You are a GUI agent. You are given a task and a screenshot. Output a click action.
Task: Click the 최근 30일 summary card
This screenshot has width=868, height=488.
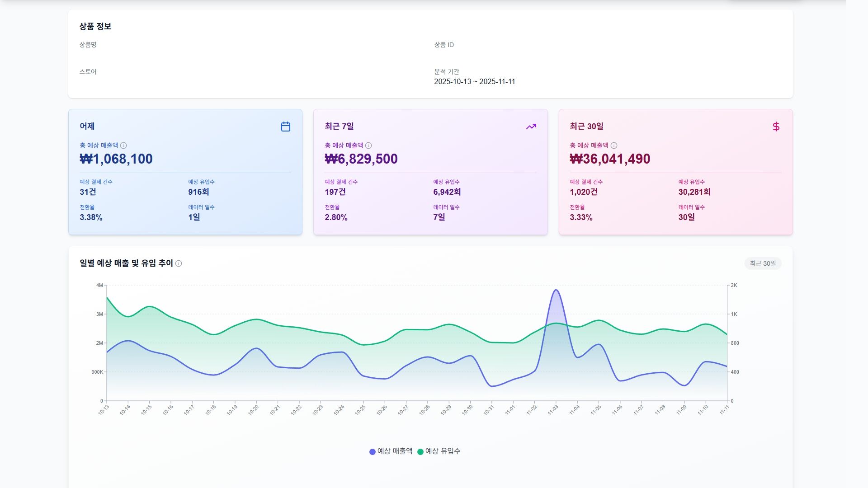(675, 172)
